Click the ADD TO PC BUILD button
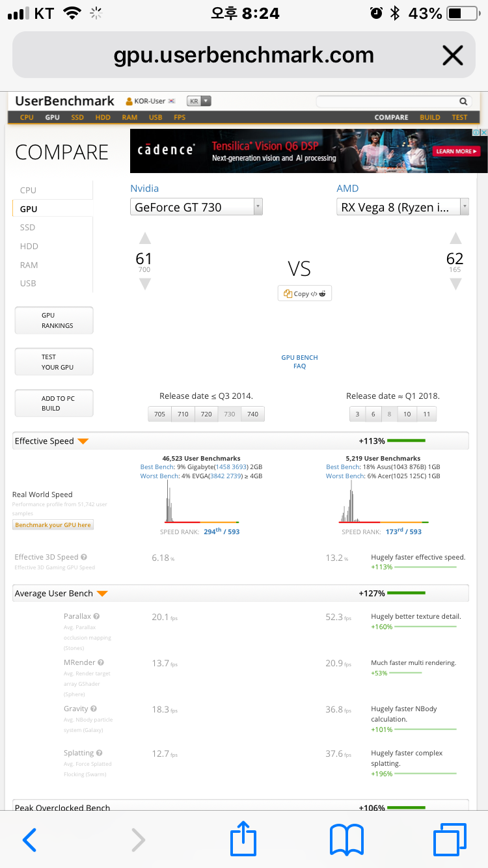The height and width of the screenshot is (868, 488). [x=54, y=403]
